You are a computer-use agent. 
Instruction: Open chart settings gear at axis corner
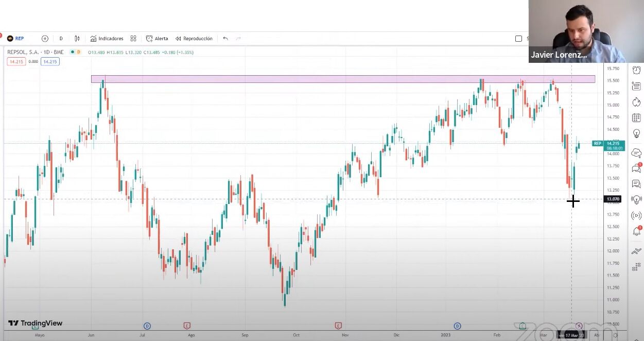click(x=616, y=335)
